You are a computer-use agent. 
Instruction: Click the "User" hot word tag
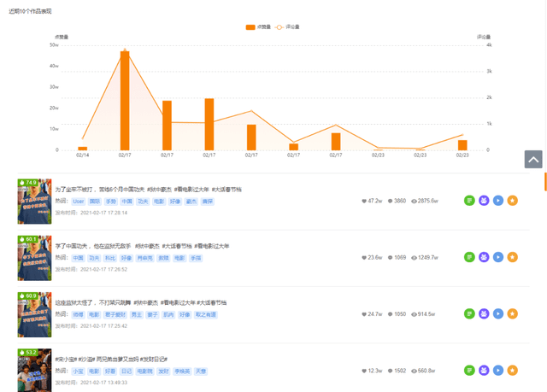click(x=78, y=202)
